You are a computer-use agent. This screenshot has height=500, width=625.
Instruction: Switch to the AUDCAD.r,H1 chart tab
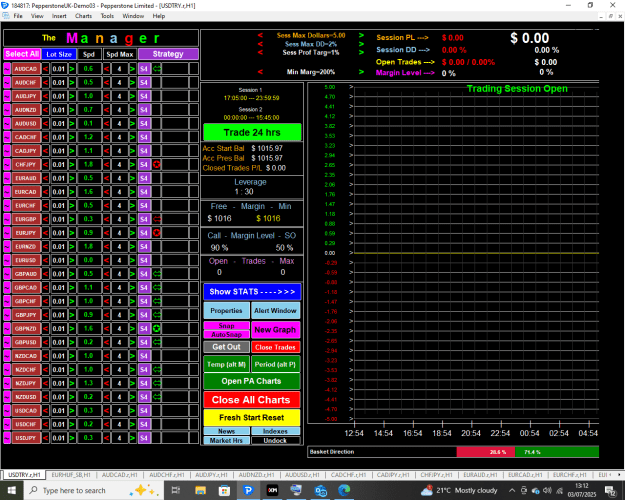click(x=119, y=475)
